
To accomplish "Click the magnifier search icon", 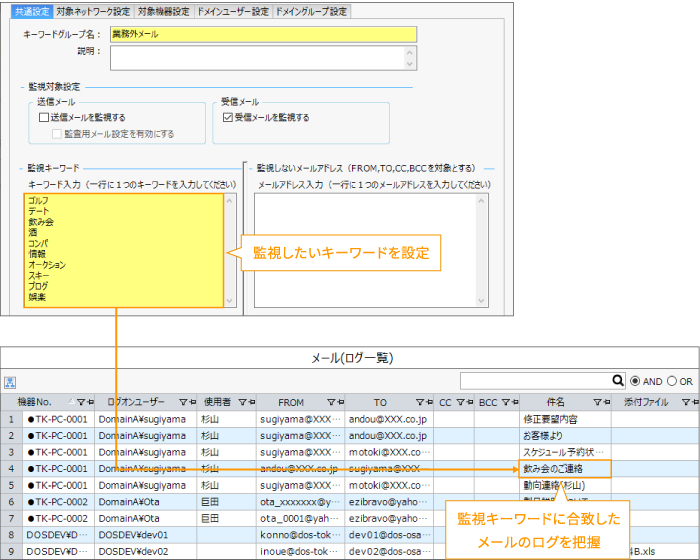I will point(618,380).
